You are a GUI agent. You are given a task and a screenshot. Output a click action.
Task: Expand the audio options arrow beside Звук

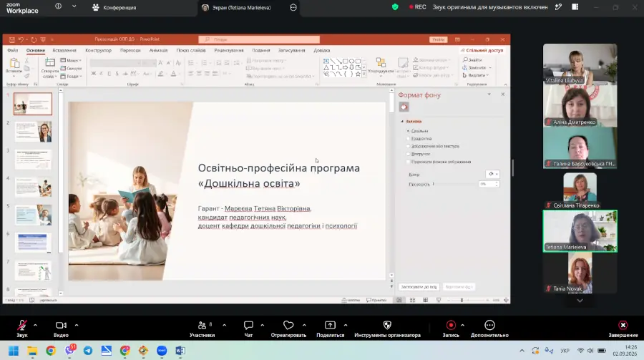[35, 325]
